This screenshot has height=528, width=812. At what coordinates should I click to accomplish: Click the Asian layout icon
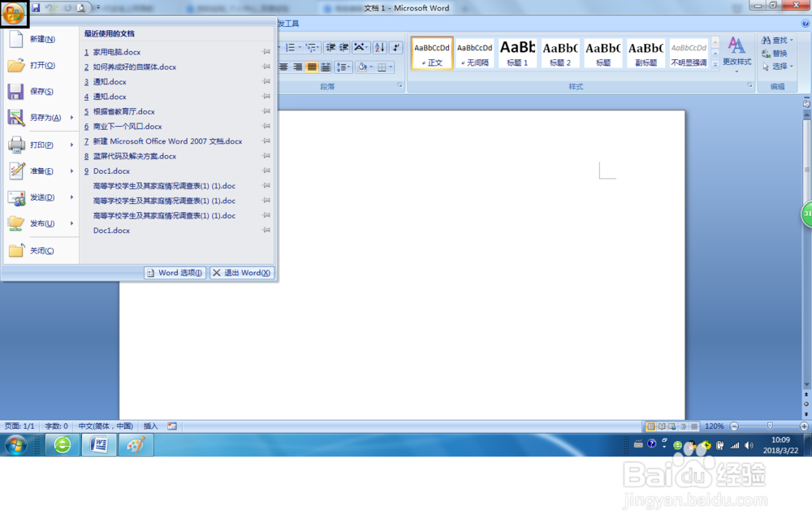(x=359, y=48)
